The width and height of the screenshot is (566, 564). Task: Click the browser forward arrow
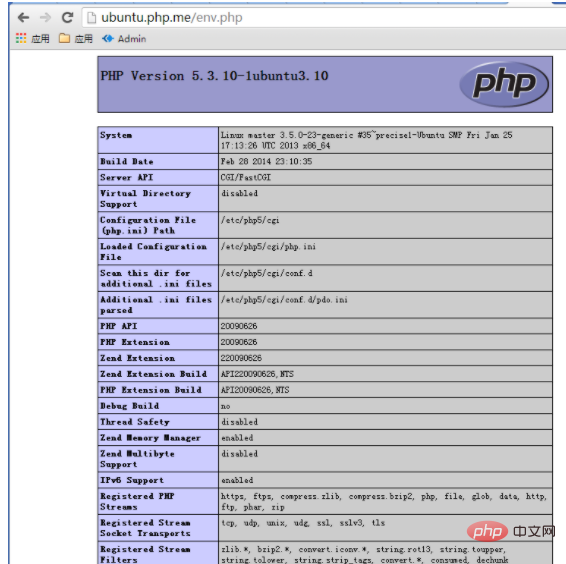[45, 17]
